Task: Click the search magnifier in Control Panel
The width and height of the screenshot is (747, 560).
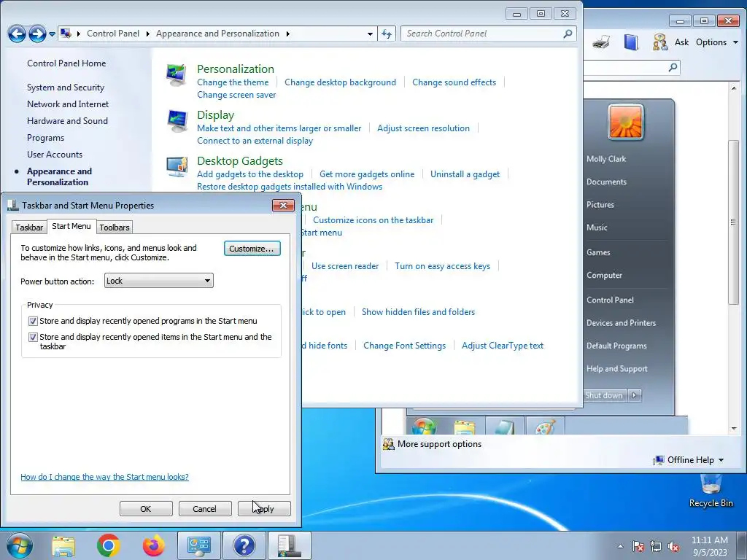Action: (x=568, y=34)
